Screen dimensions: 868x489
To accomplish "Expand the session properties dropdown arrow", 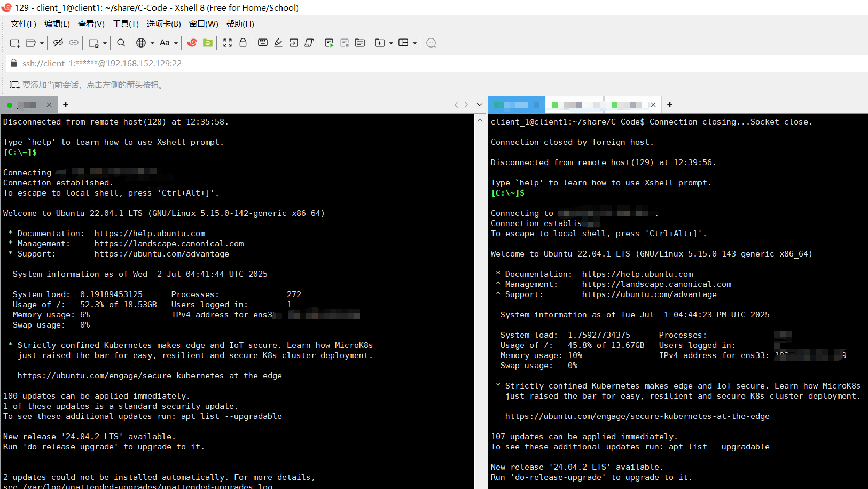I will coord(105,43).
